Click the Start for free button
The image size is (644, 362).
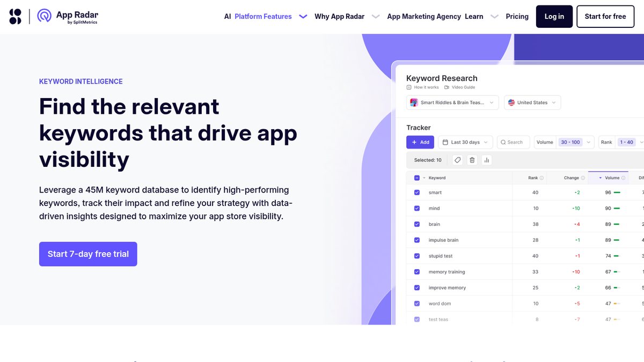[x=605, y=17]
